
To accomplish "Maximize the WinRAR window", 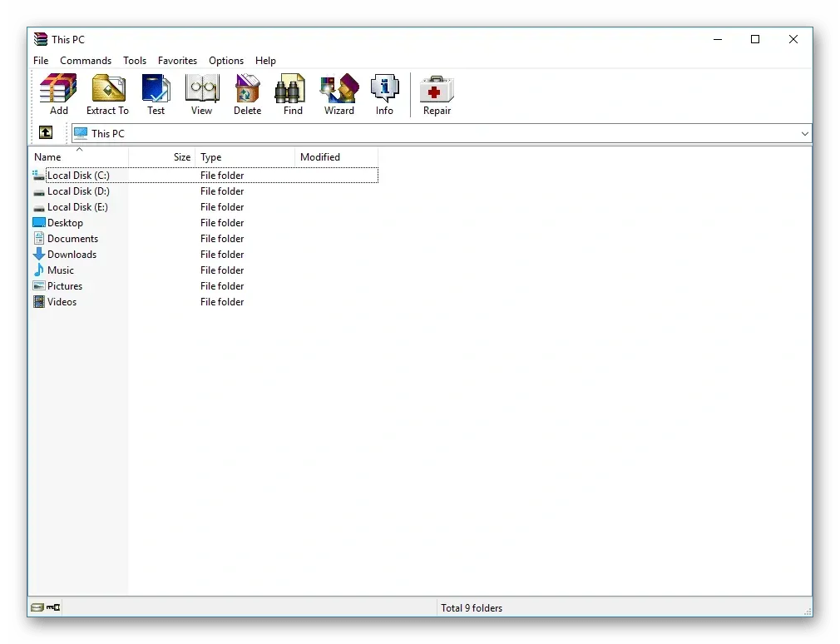I will pos(755,39).
